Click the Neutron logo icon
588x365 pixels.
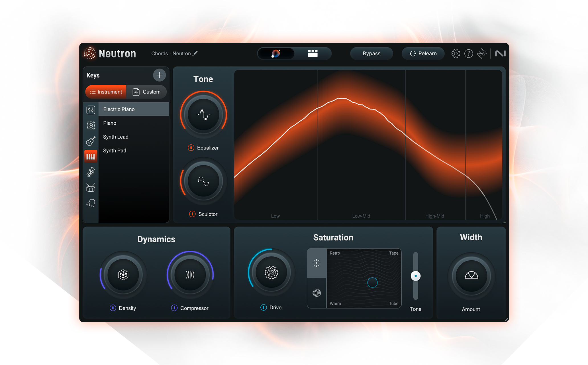pyautogui.click(x=89, y=53)
